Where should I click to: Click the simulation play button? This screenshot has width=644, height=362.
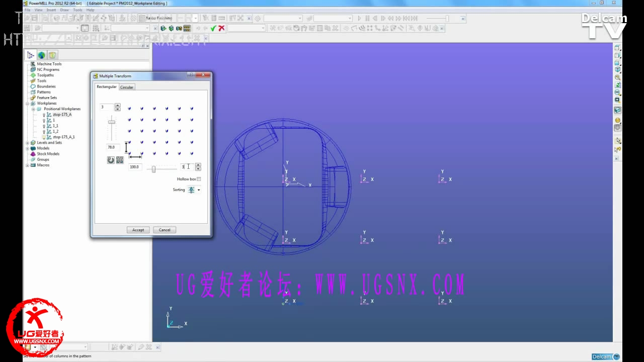[x=359, y=18]
